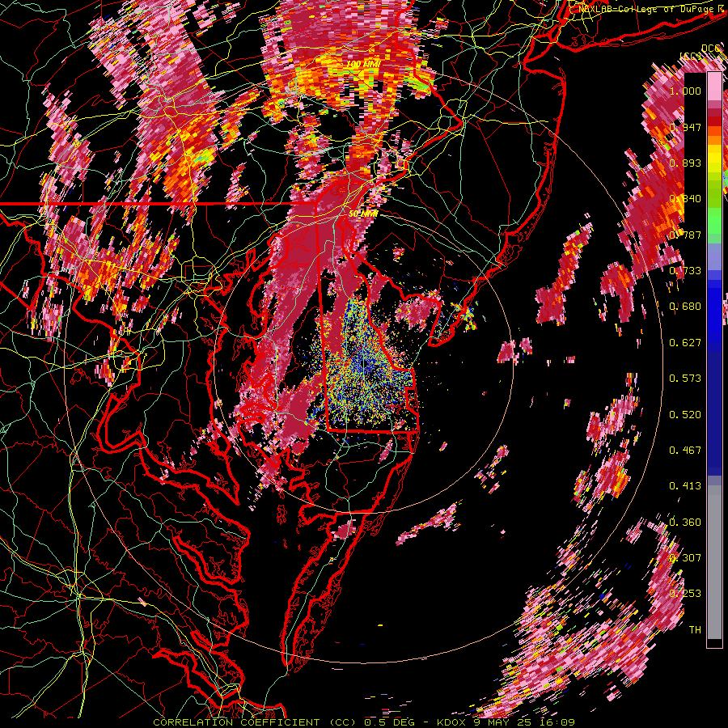Click the 100 NMI range ring label
Viewport: 728px width, 728px height.
click(x=363, y=64)
